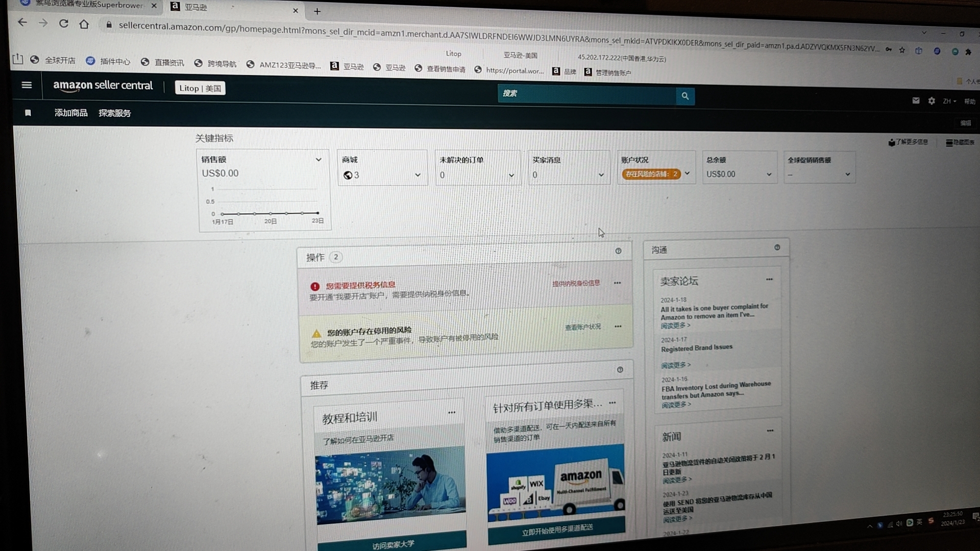980x551 pixels.
Task: Click the 访问卖家大学 button
Action: point(392,542)
